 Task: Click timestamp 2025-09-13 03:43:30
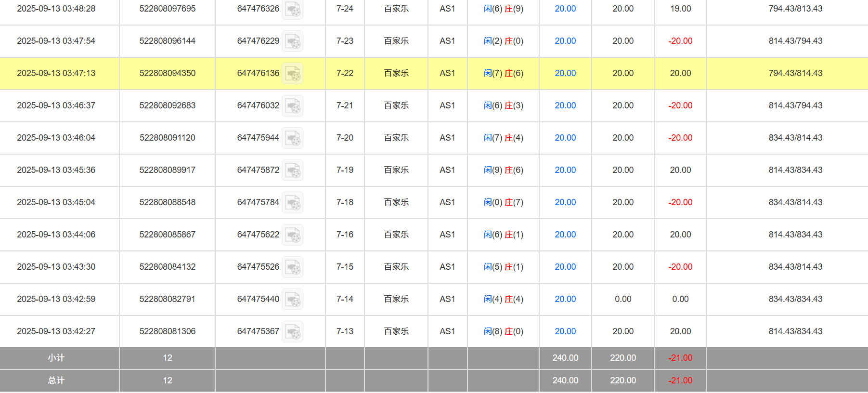click(56, 267)
